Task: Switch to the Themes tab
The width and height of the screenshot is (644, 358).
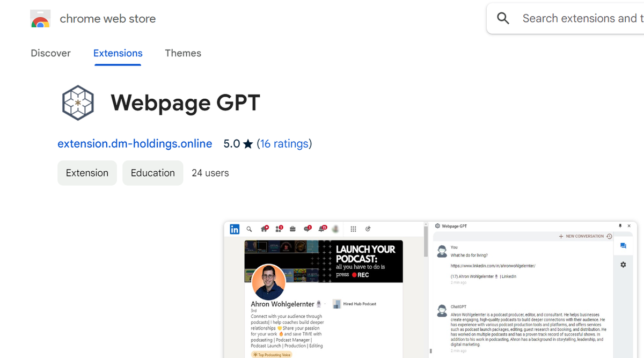Action: (183, 53)
